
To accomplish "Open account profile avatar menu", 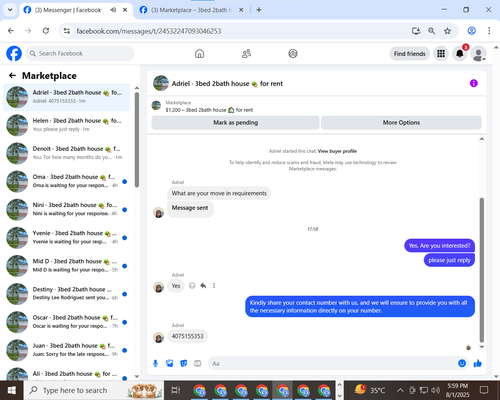I will (x=479, y=53).
